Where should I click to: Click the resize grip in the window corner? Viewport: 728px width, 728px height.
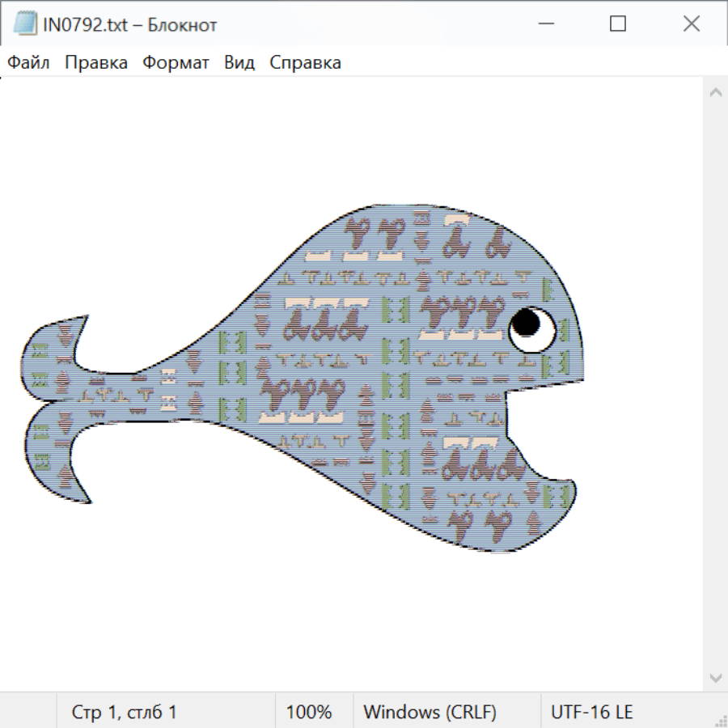click(720, 720)
